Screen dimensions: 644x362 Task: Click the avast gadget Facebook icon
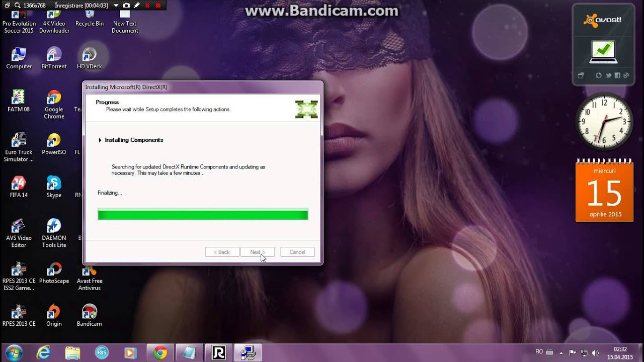click(617, 75)
